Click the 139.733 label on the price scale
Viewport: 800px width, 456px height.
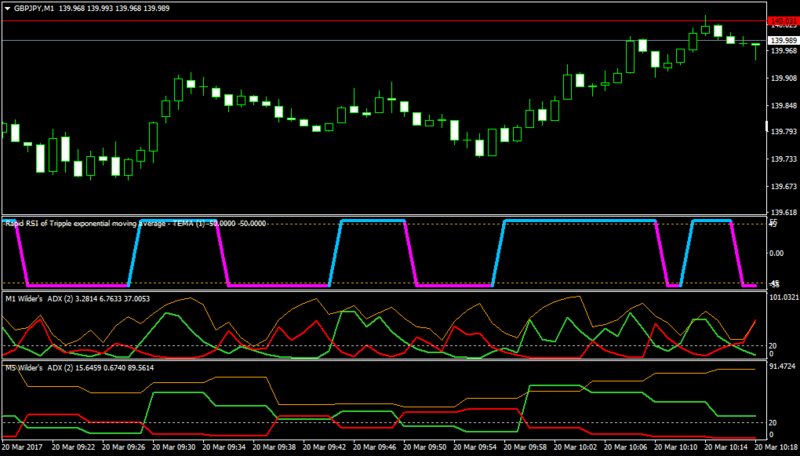click(x=784, y=159)
